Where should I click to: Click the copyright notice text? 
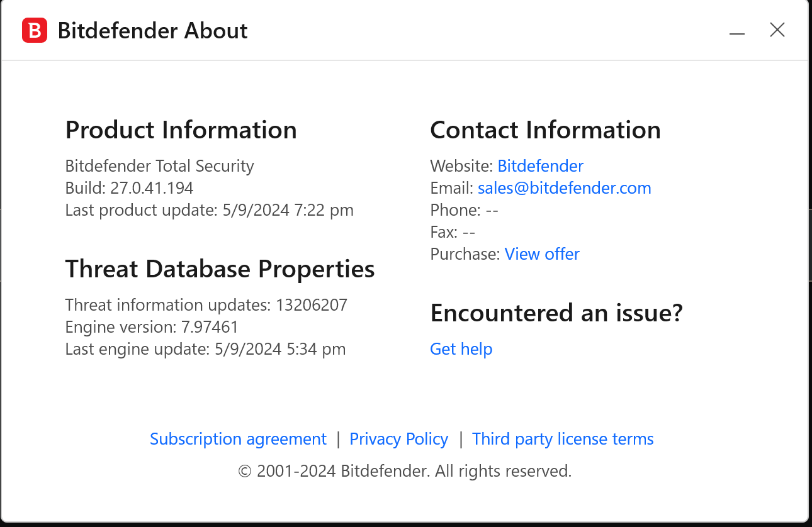pos(405,471)
